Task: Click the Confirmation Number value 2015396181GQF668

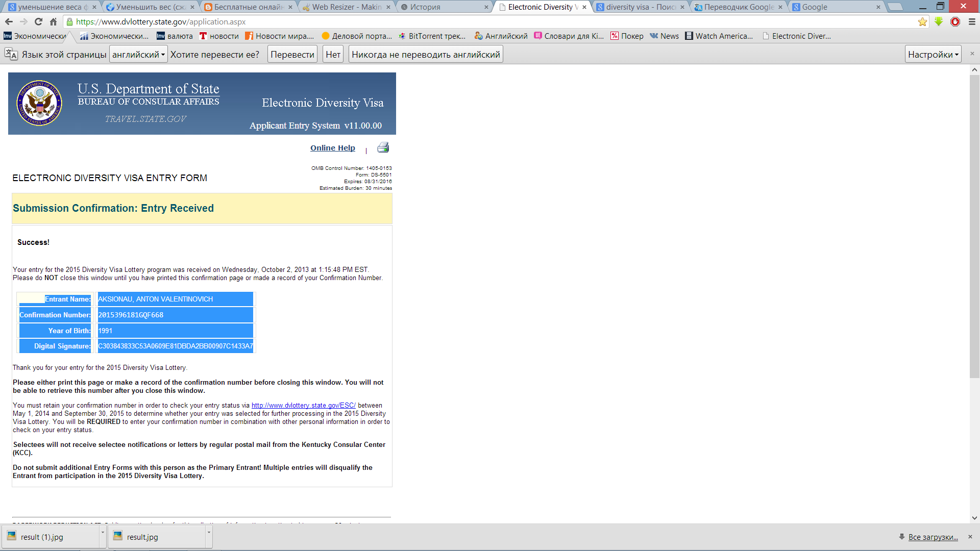Action: click(x=131, y=315)
